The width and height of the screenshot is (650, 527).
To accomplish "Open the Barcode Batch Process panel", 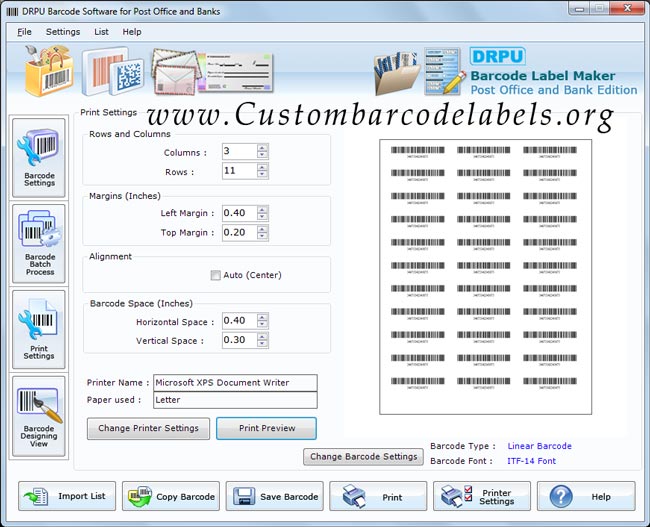I will [x=39, y=243].
